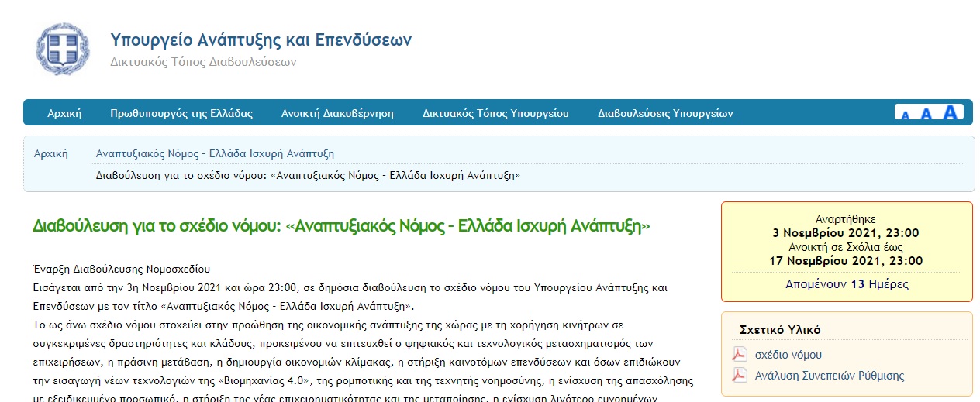
Task: Open Δικτυακός Τόπος Υπουργείου menu item
Action: [x=495, y=113]
